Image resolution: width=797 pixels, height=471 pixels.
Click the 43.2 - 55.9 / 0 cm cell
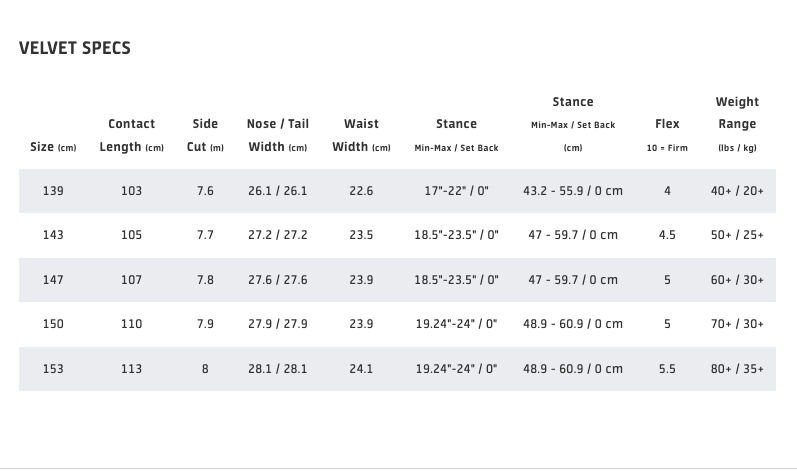point(572,191)
